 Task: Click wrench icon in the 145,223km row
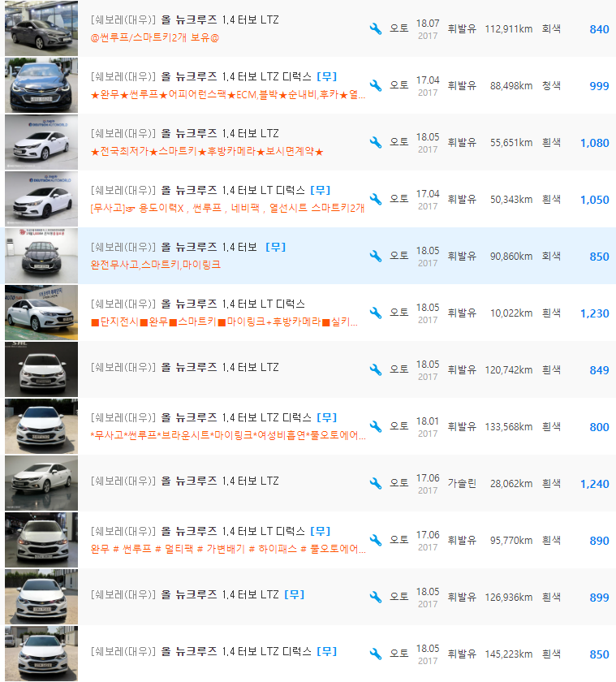tap(376, 654)
